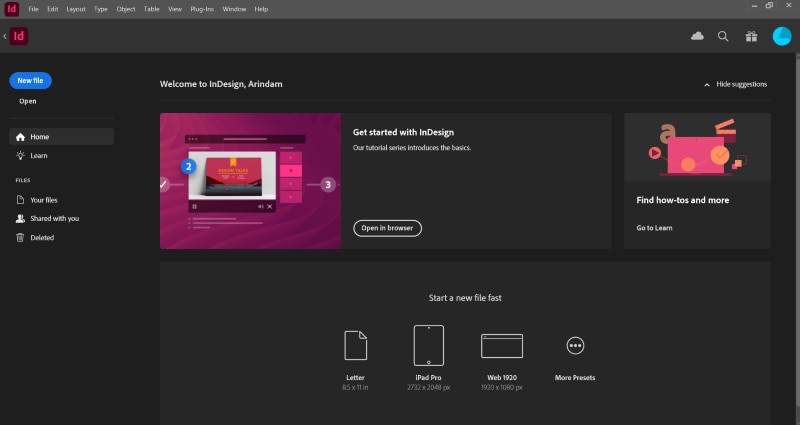Click the InDesign app icon in title bar
Image resolution: width=800 pixels, height=425 pixels.
pos(12,9)
